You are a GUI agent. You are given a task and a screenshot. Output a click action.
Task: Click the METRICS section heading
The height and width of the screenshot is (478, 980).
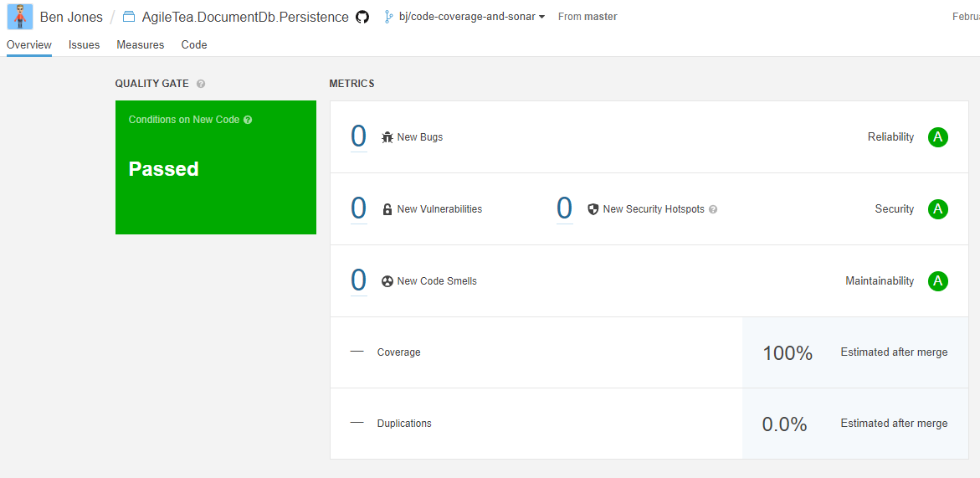click(x=351, y=84)
